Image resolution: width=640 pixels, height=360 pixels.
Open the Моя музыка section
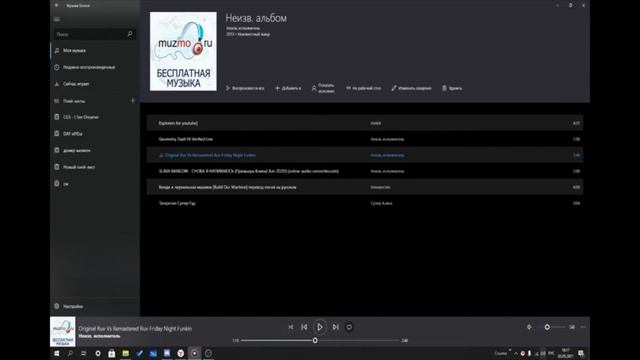tap(95, 51)
